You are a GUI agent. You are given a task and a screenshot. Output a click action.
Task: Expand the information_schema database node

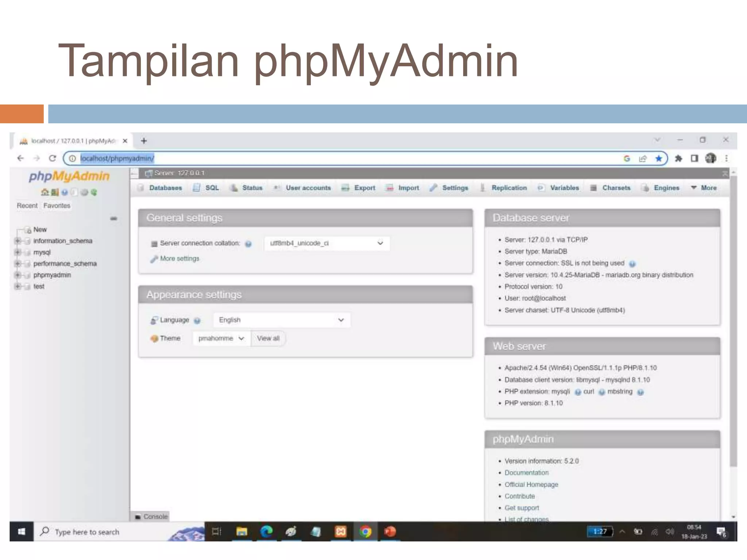(x=18, y=241)
